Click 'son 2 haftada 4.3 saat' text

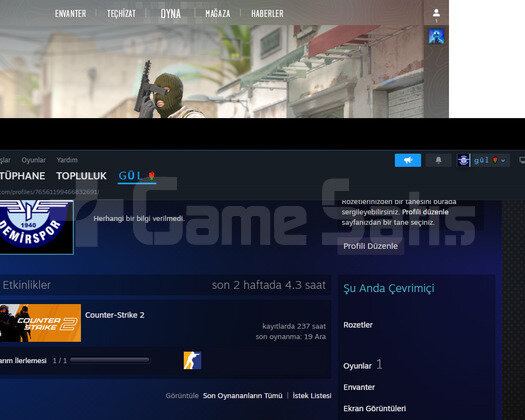[269, 285]
